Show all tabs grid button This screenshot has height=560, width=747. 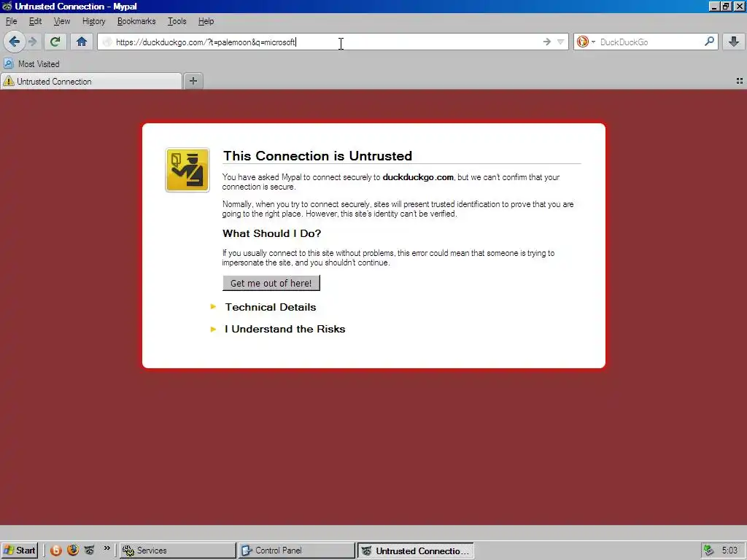(x=740, y=82)
